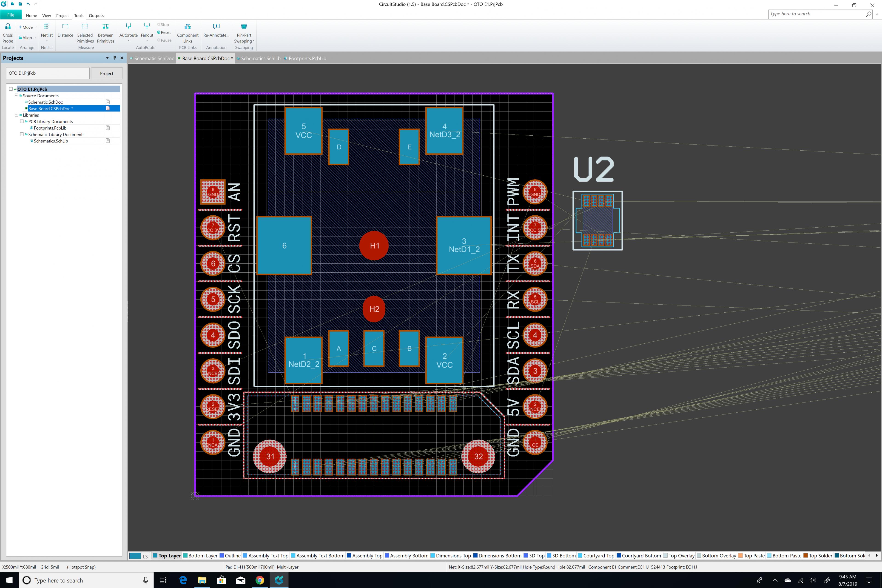The image size is (882, 588).
Task: Click the CircuitStudio logo icon
Action: click(x=4, y=4)
